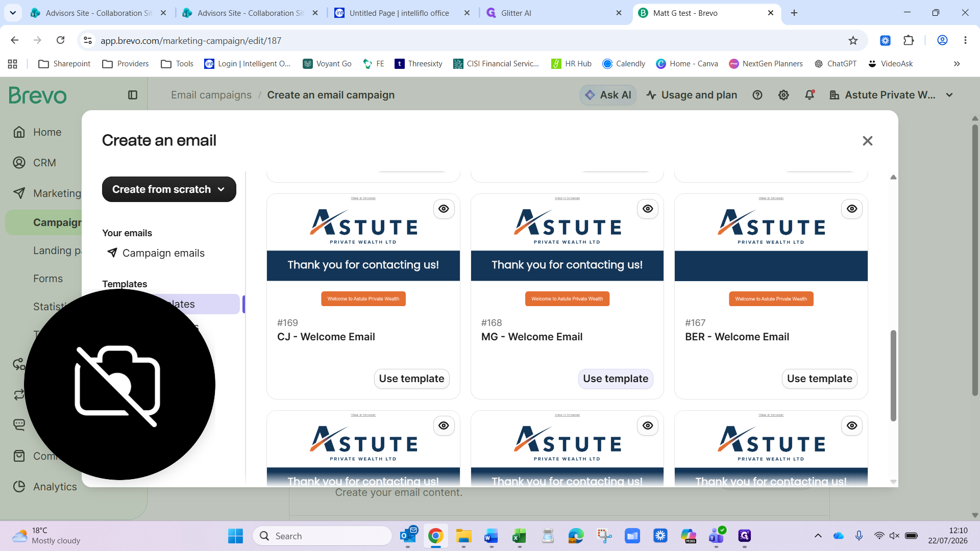
Task: Click the taskbar Search box
Action: pyautogui.click(x=322, y=536)
